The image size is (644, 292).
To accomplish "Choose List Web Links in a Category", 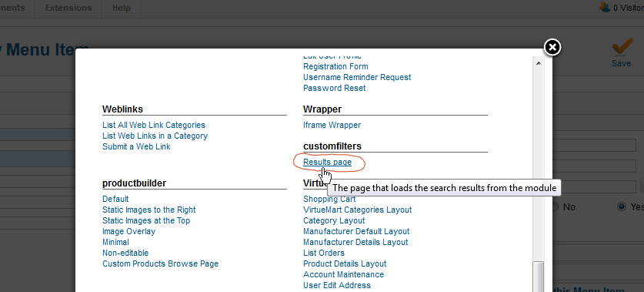I will tap(155, 136).
